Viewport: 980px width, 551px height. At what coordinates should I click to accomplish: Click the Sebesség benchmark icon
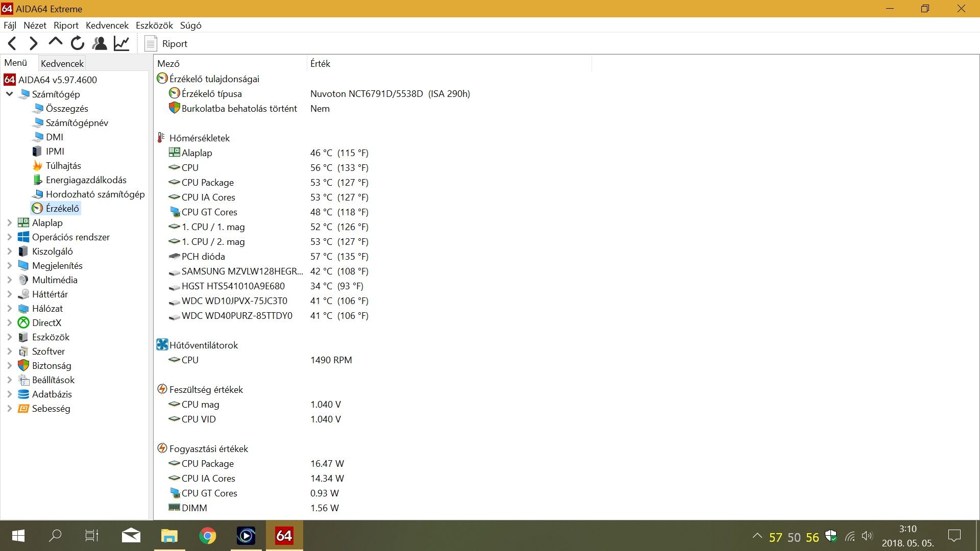tap(23, 409)
